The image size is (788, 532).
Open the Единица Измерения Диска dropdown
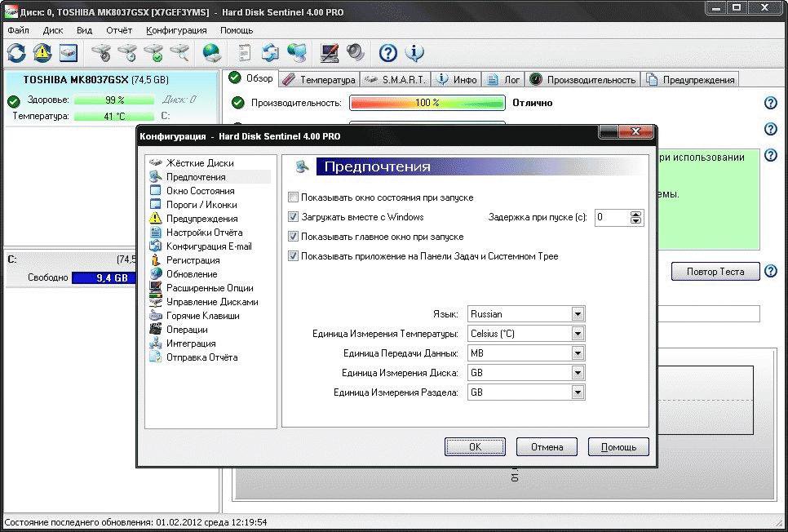526,373
